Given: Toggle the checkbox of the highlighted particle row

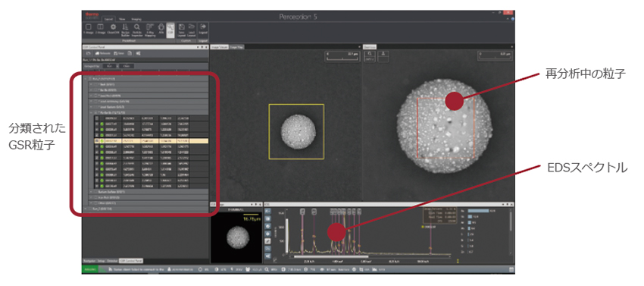Looking at the screenshot, I should pyautogui.click(x=96, y=140).
